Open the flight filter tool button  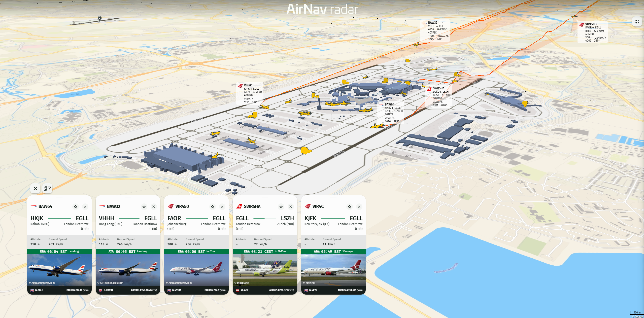coord(47,188)
